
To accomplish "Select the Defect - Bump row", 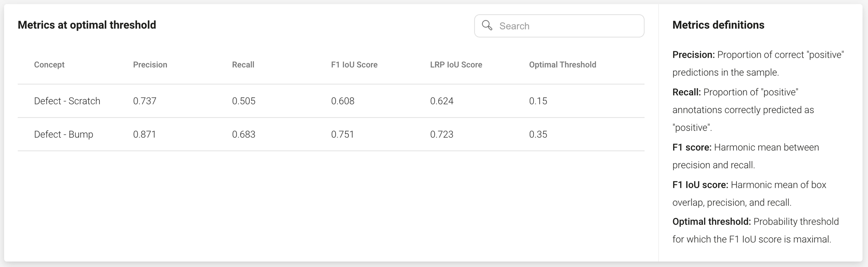I will pyautogui.click(x=64, y=135).
